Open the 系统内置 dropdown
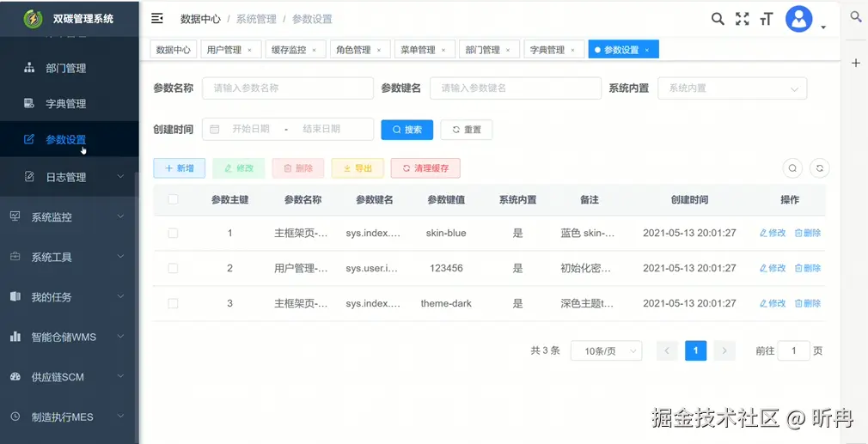868x444 pixels. 732,88
